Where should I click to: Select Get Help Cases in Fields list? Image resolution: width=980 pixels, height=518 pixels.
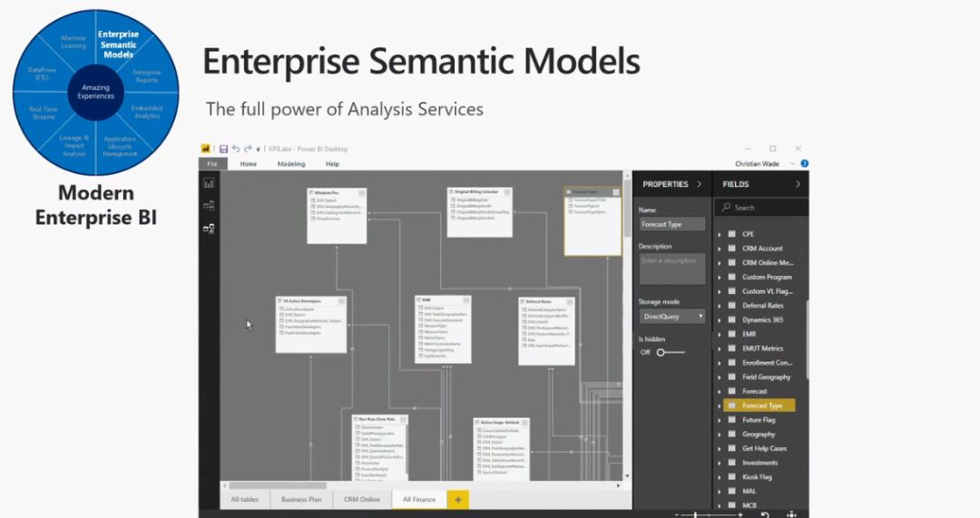pyautogui.click(x=764, y=449)
